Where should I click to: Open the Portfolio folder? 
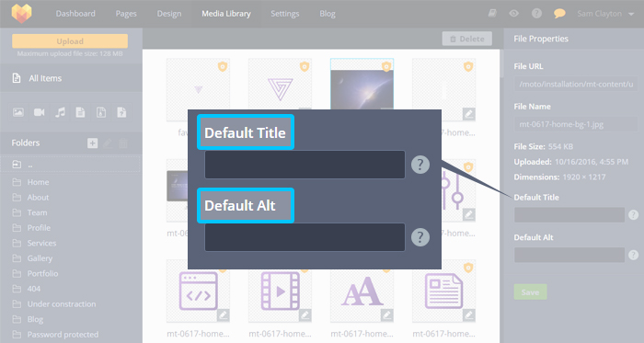click(42, 273)
